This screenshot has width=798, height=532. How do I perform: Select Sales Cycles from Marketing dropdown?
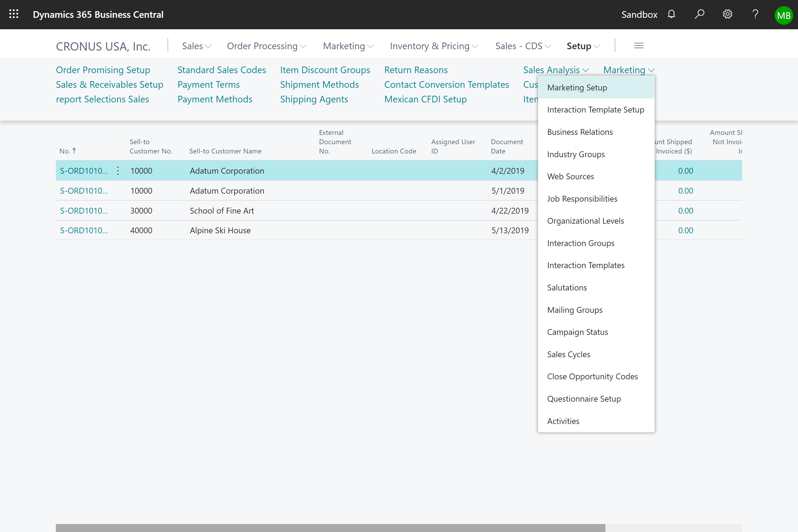coord(569,354)
